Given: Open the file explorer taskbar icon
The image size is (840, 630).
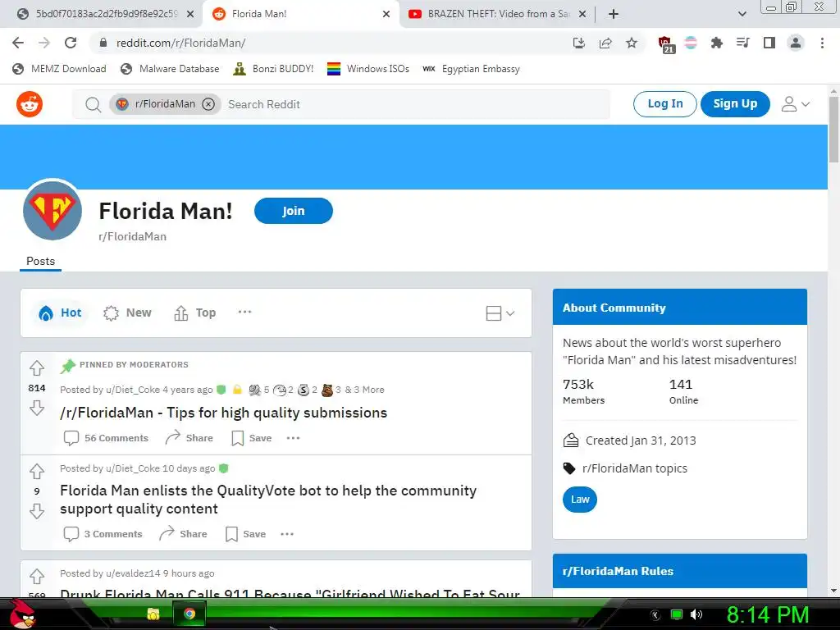Looking at the screenshot, I should (x=153, y=614).
